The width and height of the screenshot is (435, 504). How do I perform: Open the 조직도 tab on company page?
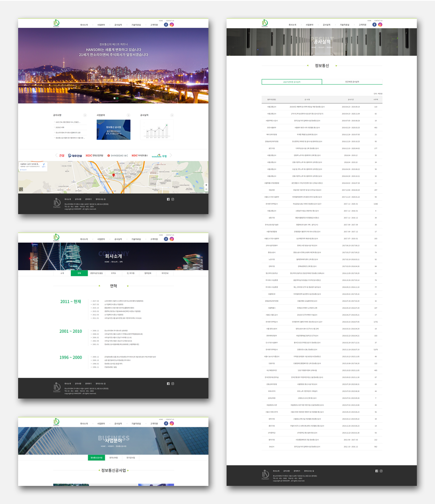(x=113, y=273)
